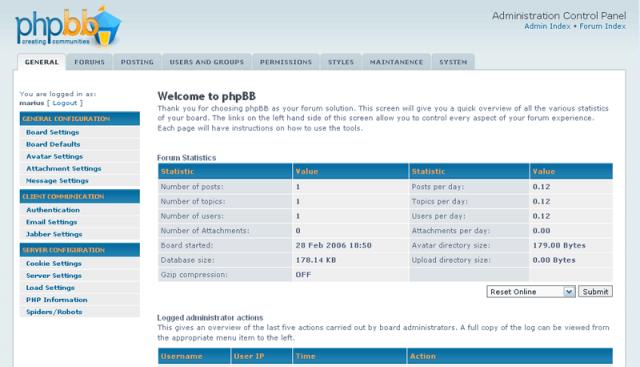Select the System tab
The height and width of the screenshot is (367, 640).
[453, 62]
